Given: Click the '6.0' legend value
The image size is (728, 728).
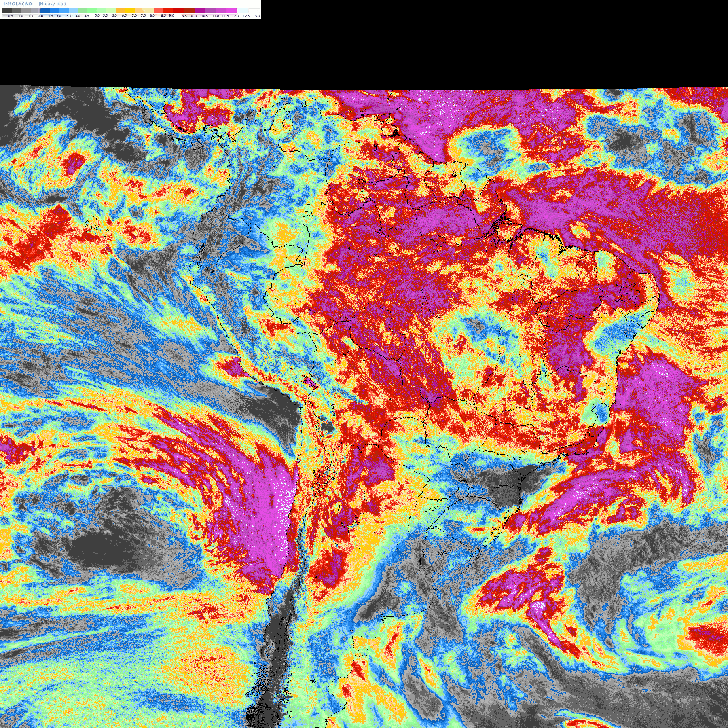Looking at the screenshot, I should [114, 15].
